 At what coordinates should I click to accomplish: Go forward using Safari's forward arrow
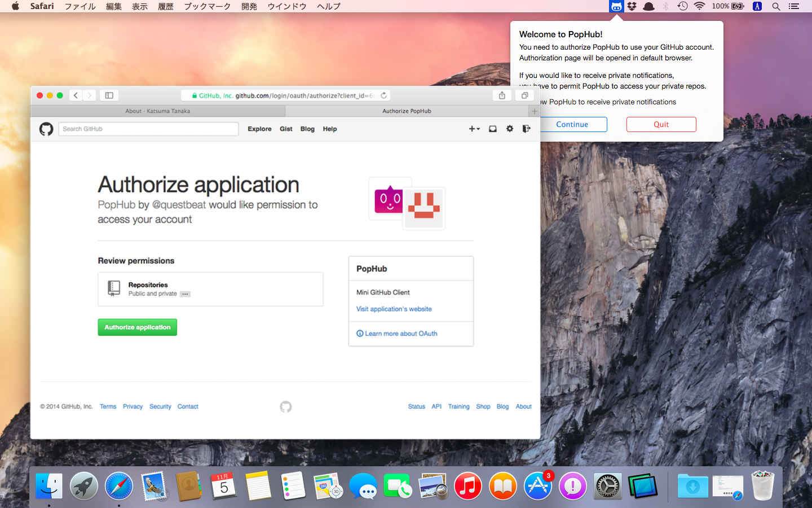[x=89, y=95]
